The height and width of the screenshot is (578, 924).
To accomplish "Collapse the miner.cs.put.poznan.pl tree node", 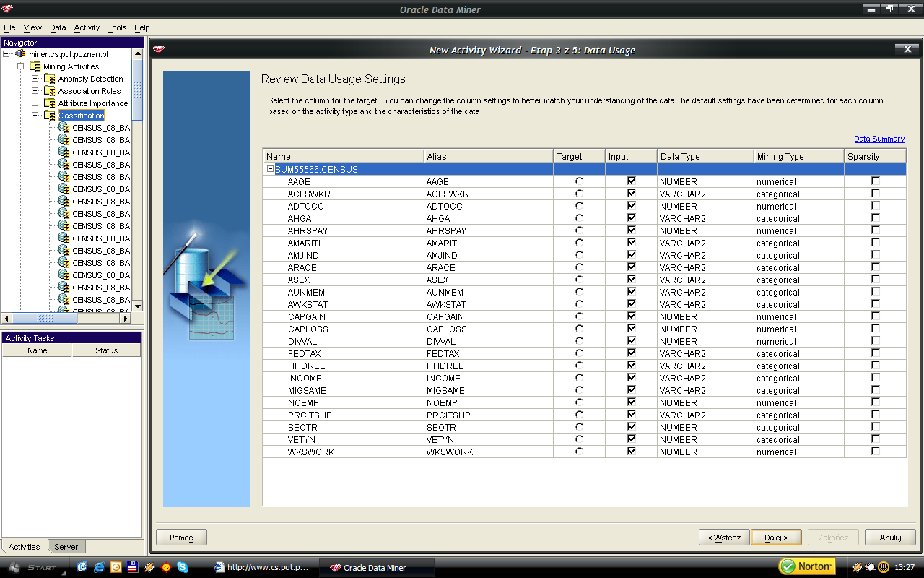I will tap(6, 54).
